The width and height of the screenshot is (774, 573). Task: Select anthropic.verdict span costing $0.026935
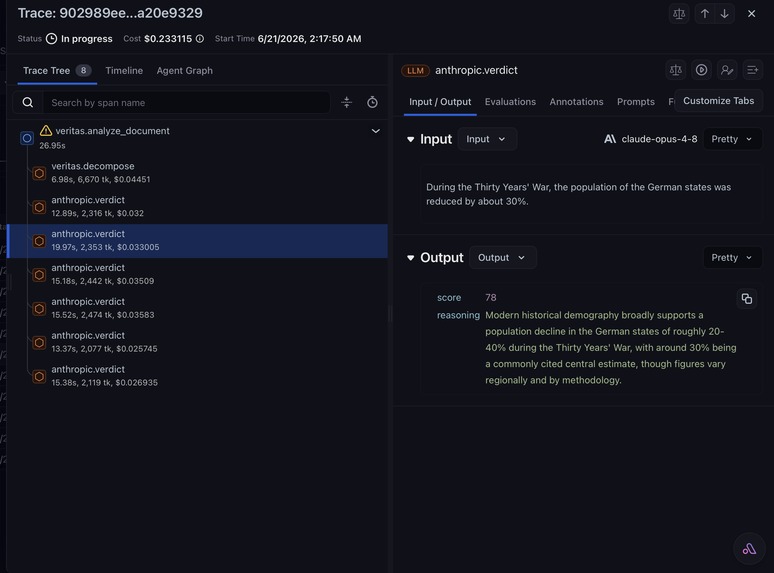197,376
